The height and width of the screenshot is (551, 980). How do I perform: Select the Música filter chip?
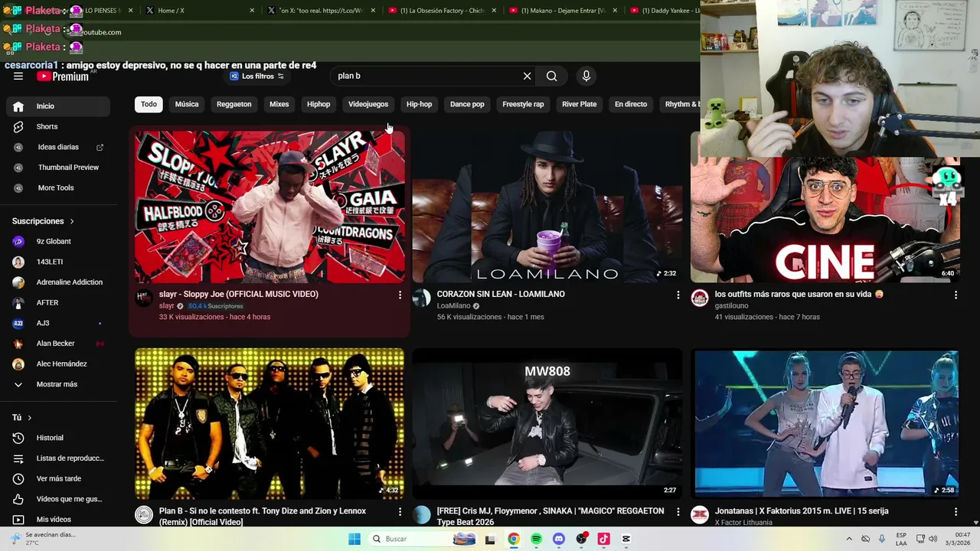[x=187, y=104]
